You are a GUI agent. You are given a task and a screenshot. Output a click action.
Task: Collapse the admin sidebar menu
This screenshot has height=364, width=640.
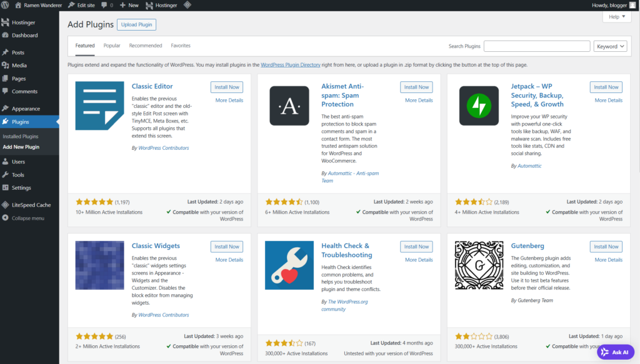pos(29,219)
